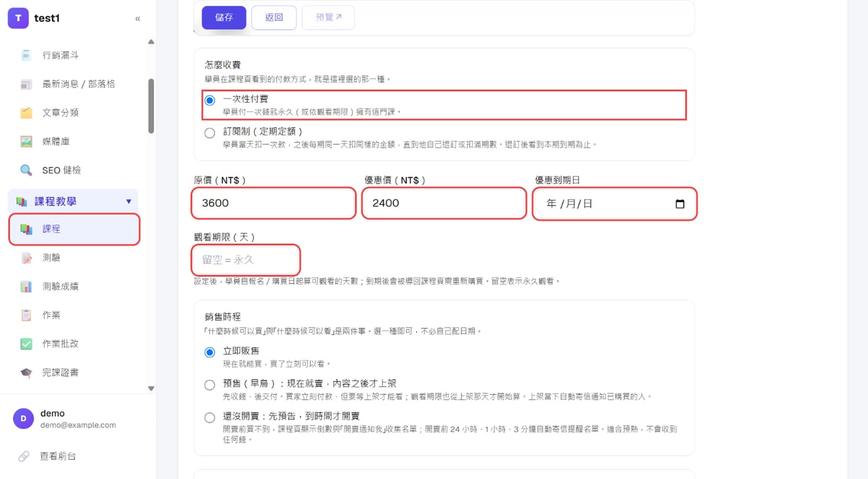The height and width of the screenshot is (479, 868).
Task: Click the 完課證書 graduation cap icon
Action: point(26,373)
